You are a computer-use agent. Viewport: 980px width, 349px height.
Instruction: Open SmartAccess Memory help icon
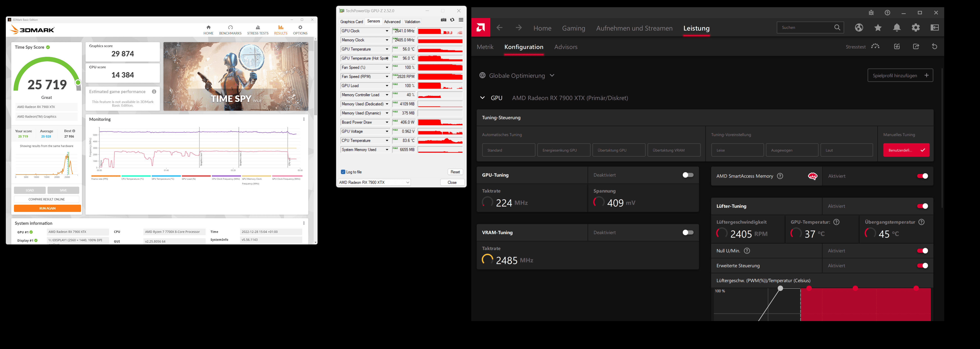click(780, 176)
